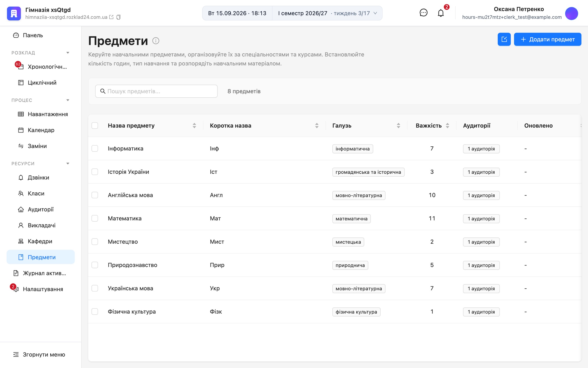Click the info icon next to Предмети heading
588x368 pixels.
pyautogui.click(x=156, y=41)
